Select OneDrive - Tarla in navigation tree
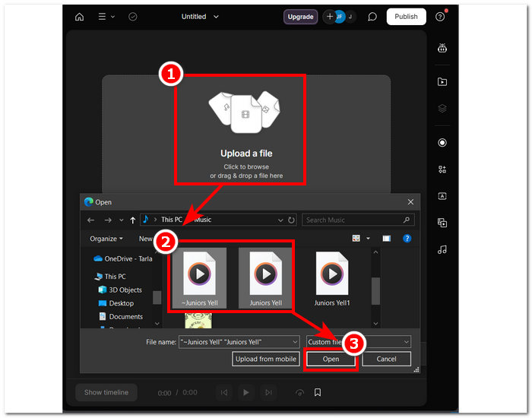The image size is (532, 418). click(123, 259)
